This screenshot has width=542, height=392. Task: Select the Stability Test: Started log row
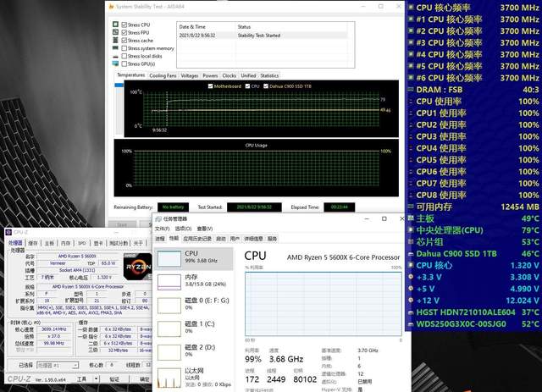click(263, 36)
